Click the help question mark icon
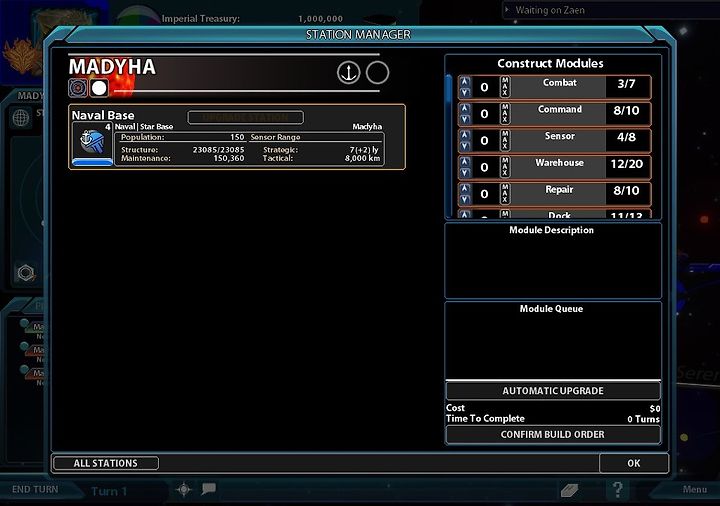 618,489
